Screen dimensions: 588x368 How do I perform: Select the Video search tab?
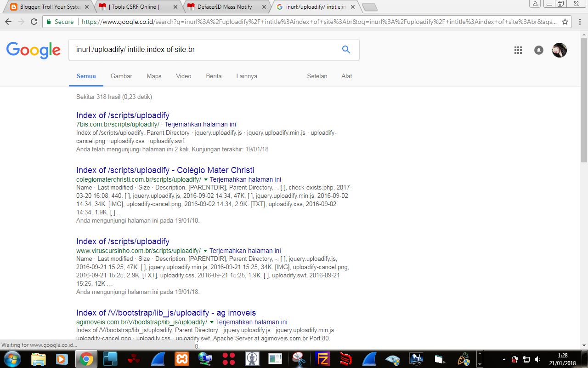(183, 76)
